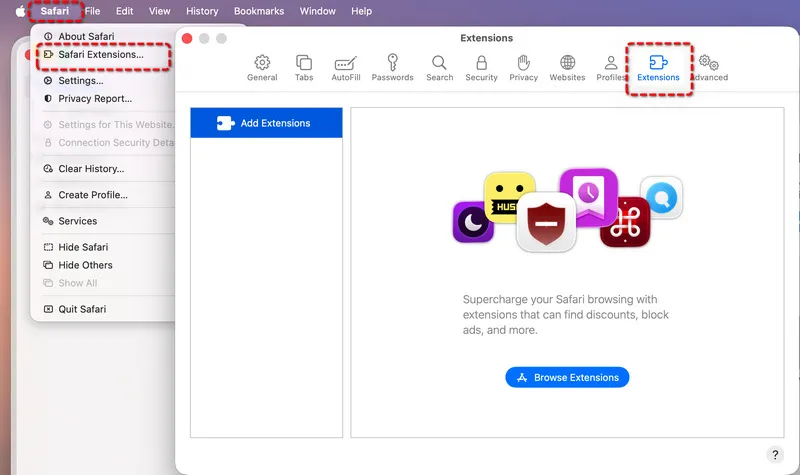Open the Services submenu
The width and height of the screenshot is (800, 475).
click(x=78, y=221)
